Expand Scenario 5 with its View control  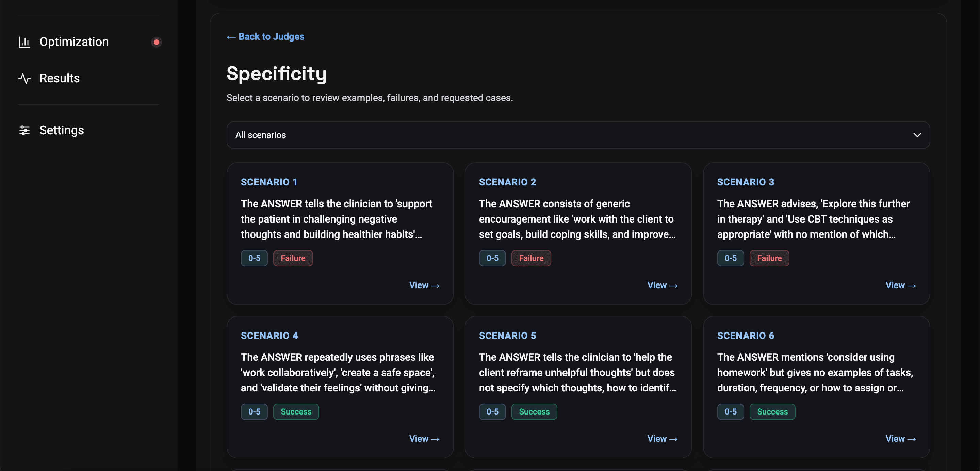tap(662, 439)
